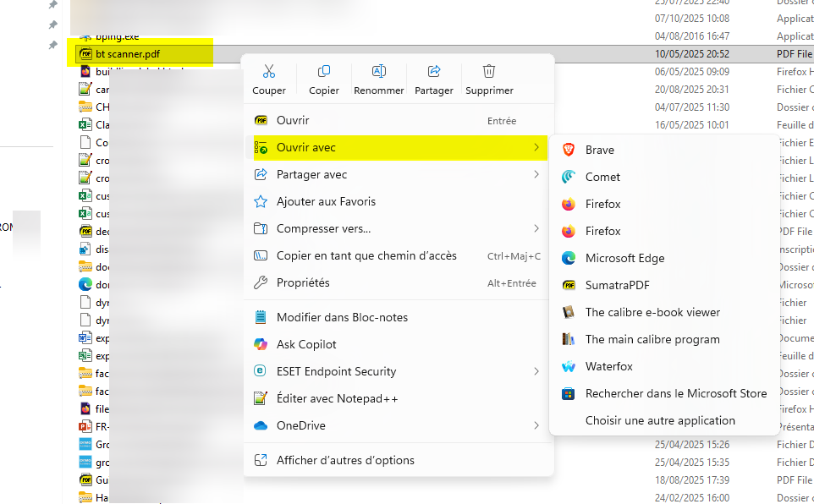Expand the Compresser vers submenu
Screen dimensions: 814x504
[536, 228]
